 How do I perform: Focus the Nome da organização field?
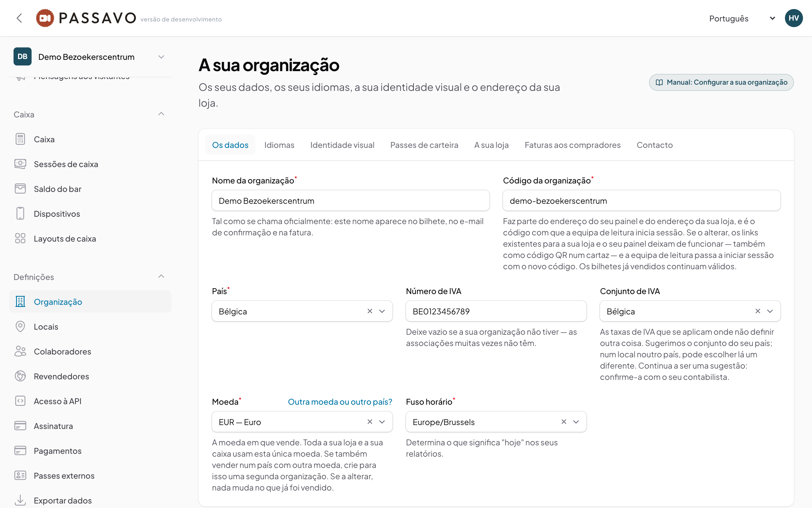point(351,201)
